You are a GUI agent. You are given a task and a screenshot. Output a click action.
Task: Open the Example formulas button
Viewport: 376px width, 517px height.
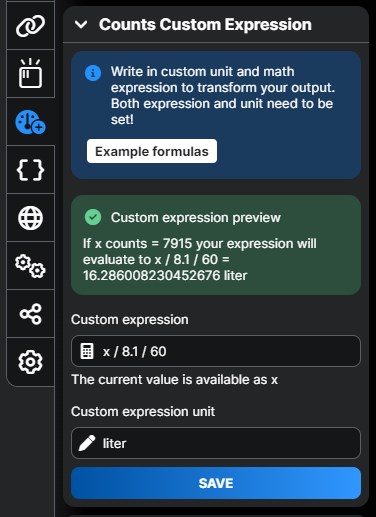(x=152, y=151)
